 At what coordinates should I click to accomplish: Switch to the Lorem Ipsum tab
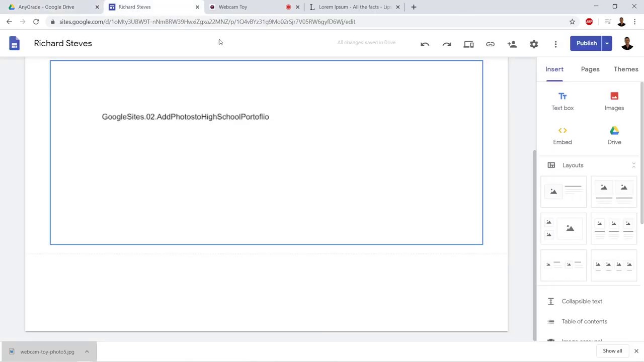355,7
